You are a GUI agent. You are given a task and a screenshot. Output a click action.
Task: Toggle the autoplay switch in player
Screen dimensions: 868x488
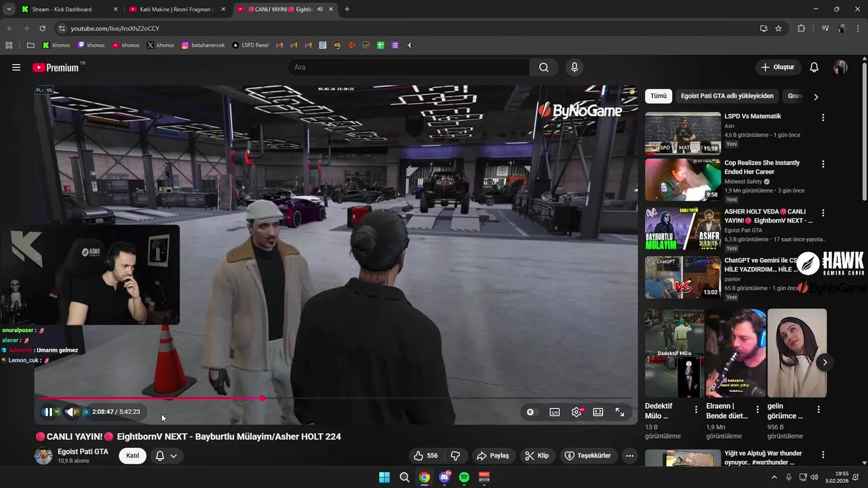(530, 412)
